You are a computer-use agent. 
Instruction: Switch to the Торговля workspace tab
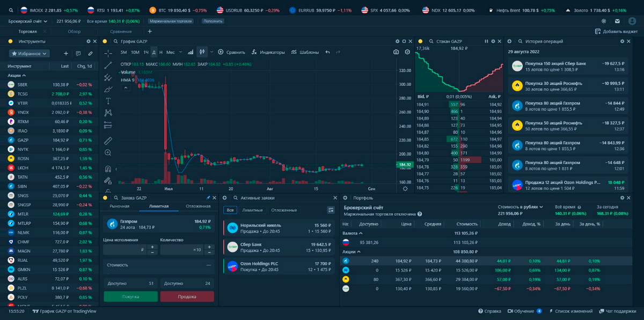coord(27,31)
